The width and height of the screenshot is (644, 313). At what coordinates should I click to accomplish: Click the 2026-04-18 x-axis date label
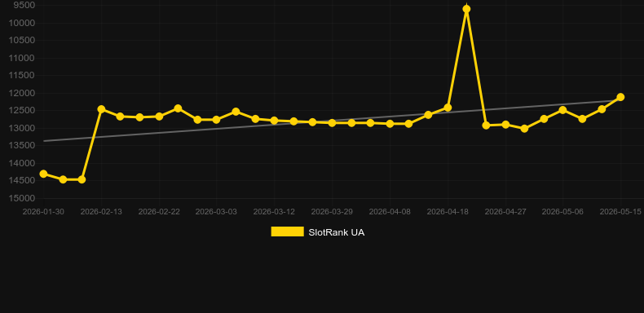[448, 212]
